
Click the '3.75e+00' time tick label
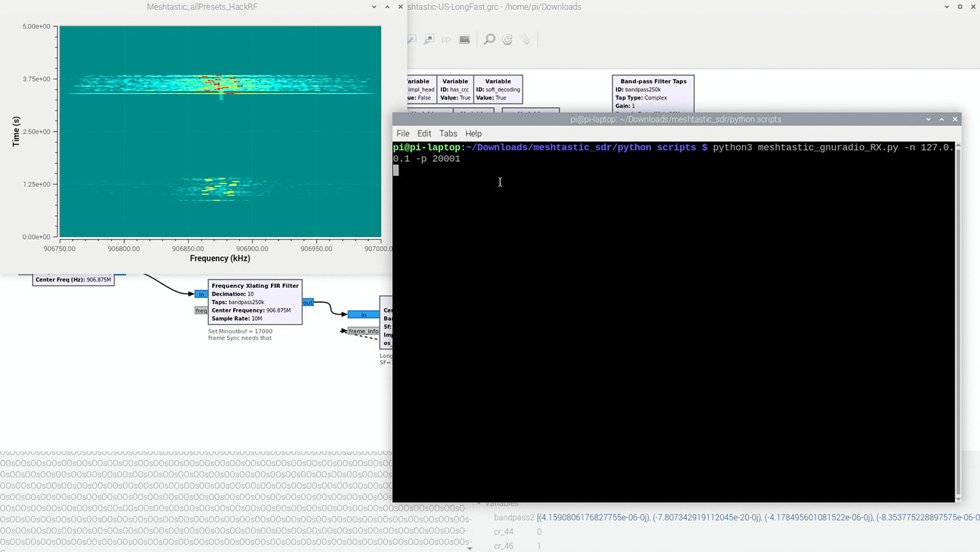36,79
